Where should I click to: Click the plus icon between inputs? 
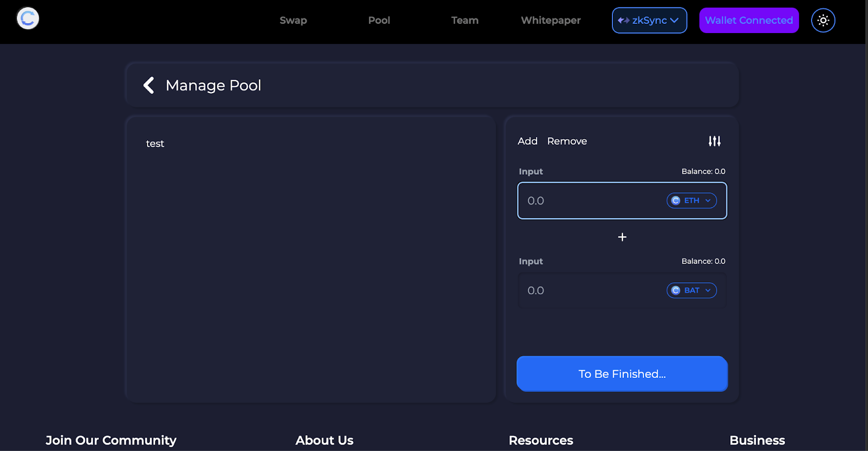[x=622, y=237]
